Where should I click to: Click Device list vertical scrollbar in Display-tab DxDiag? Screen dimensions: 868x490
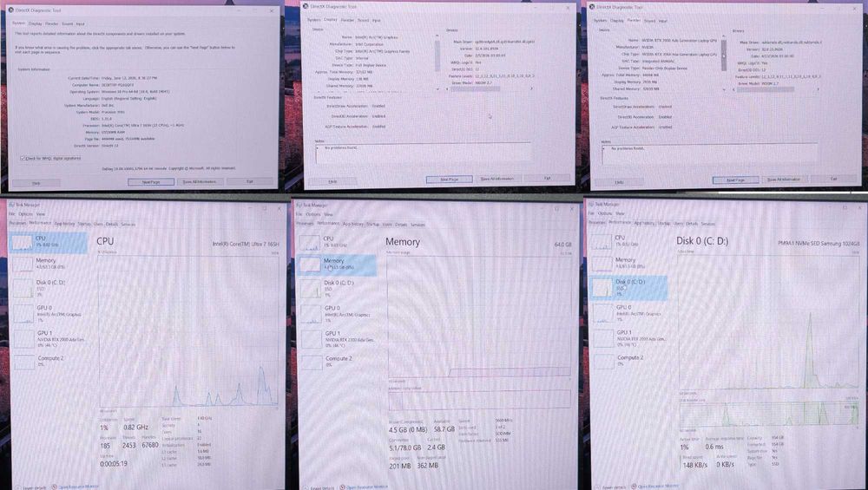point(437,62)
